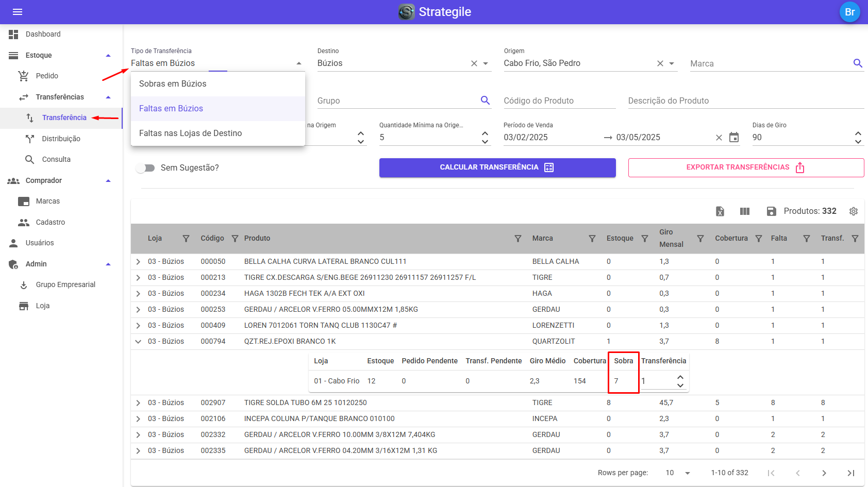Choose Faltas nas Lojas de Destino
Image resolution: width=868 pixels, height=487 pixels.
click(x=190, y=133)
